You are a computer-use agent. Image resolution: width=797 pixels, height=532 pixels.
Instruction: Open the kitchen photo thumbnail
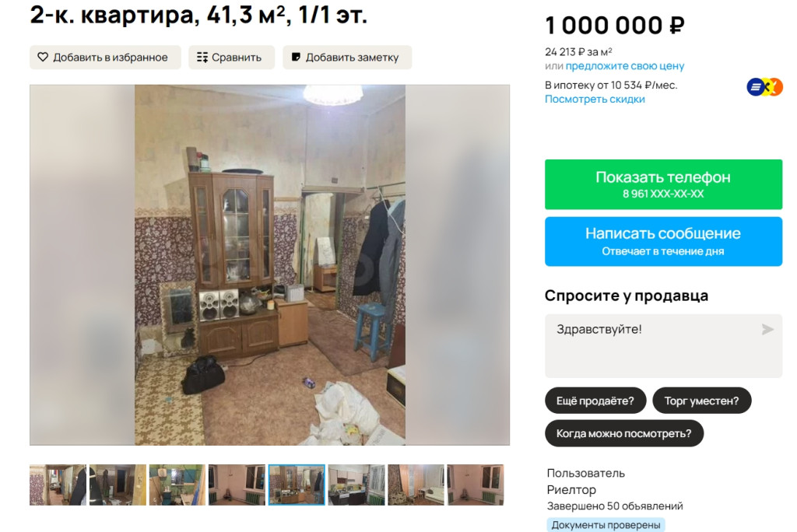[x=356, y=485]
